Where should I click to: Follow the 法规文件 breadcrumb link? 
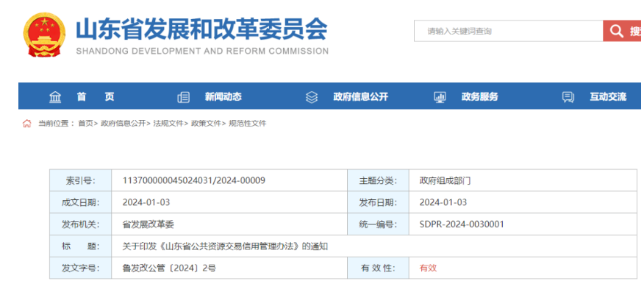[168, 124]
